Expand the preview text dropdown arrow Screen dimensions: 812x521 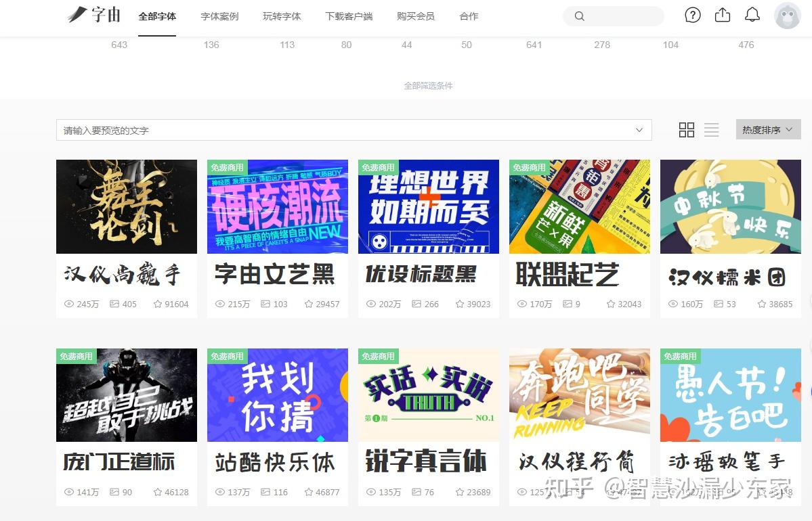click(x=639, y=131)
